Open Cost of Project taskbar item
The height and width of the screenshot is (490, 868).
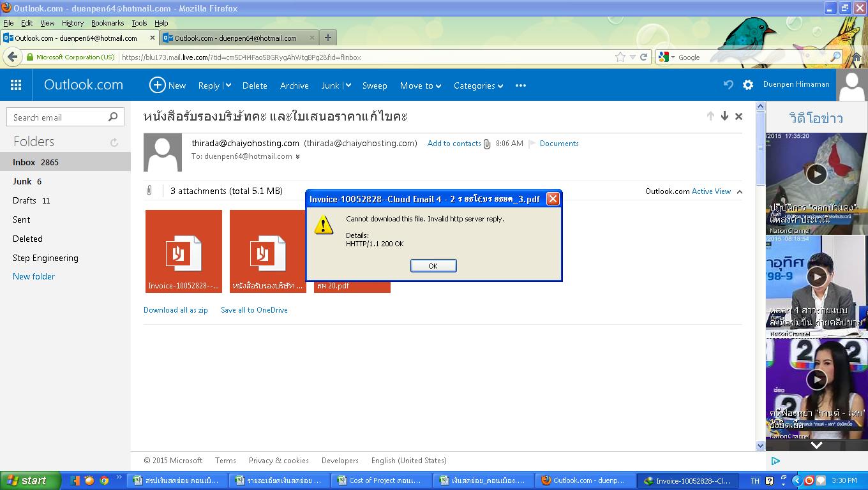point(380,480)
